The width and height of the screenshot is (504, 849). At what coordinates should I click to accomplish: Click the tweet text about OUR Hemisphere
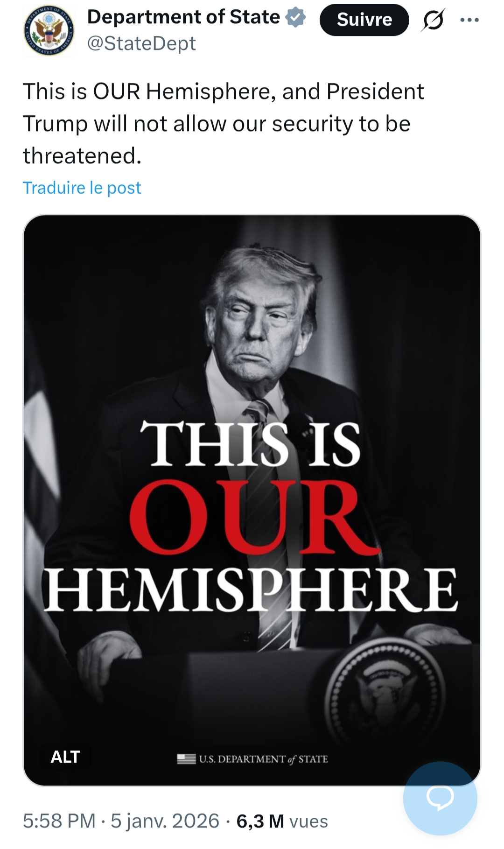pyautogui.click(x=223, y=123)
